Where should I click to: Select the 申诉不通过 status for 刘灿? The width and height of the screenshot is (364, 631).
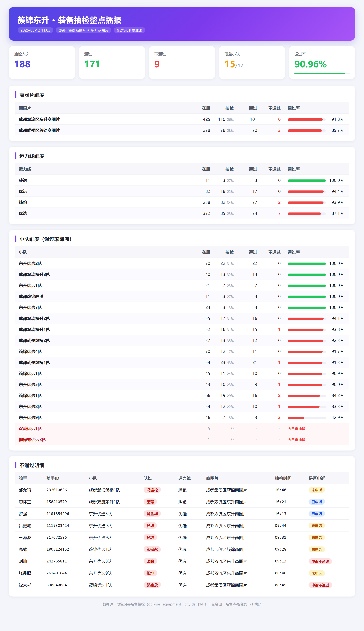pos(320,561)
